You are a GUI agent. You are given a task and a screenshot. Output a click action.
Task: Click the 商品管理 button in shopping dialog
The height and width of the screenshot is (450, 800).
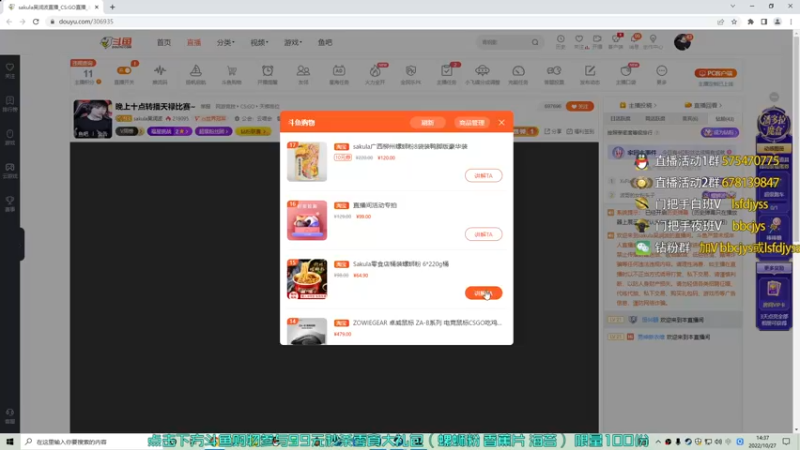471,122
